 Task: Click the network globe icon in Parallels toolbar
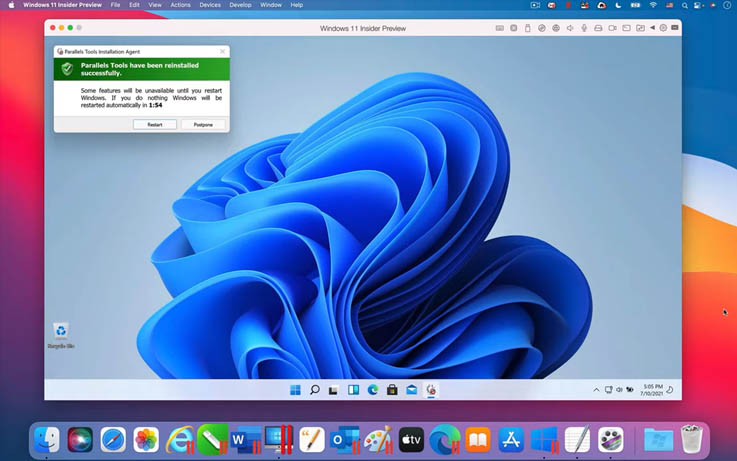point(556,28)
